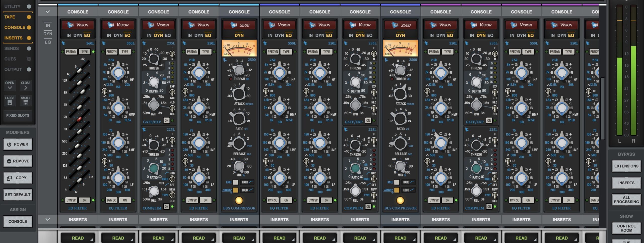
Task: Click the KNEE button on the second API 2500
Action: point(397,182)
